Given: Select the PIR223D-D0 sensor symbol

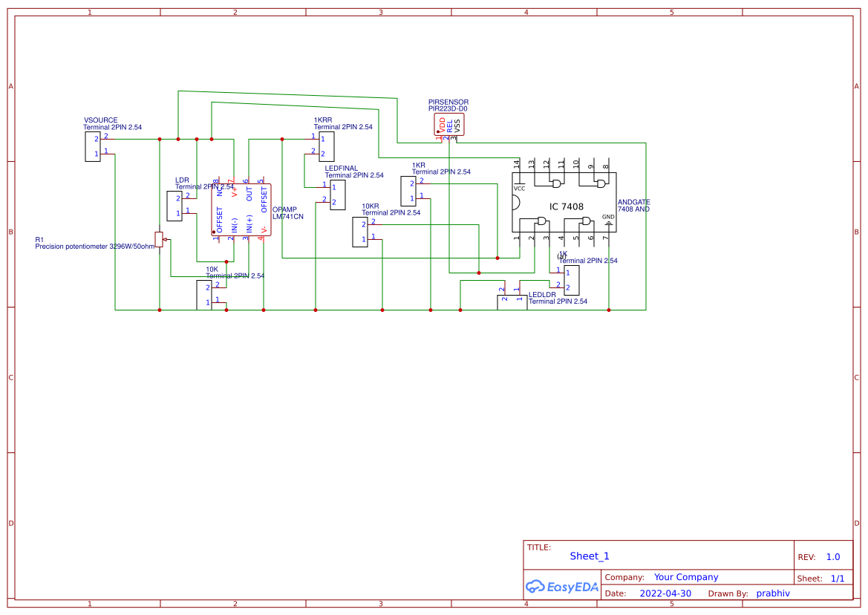Looking at the screenshot, I should (448, 125).
